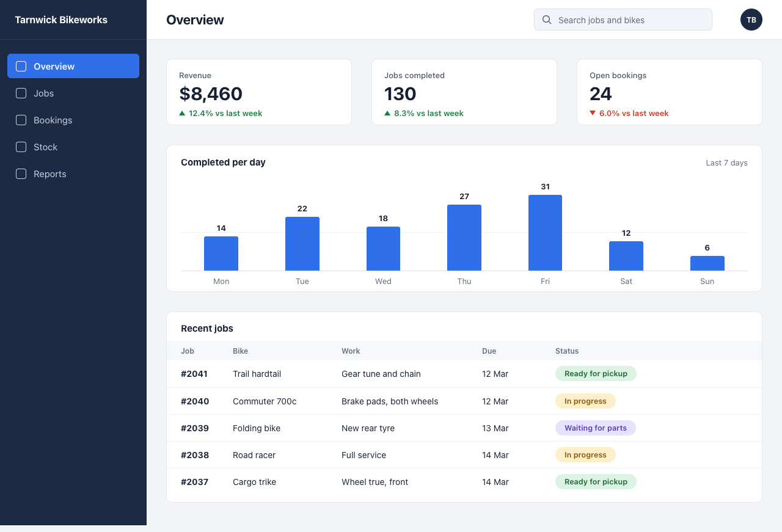Click Ready for pickup badge on #2037
The height and width of the screenshot is (532, 782).
[596, 481]
